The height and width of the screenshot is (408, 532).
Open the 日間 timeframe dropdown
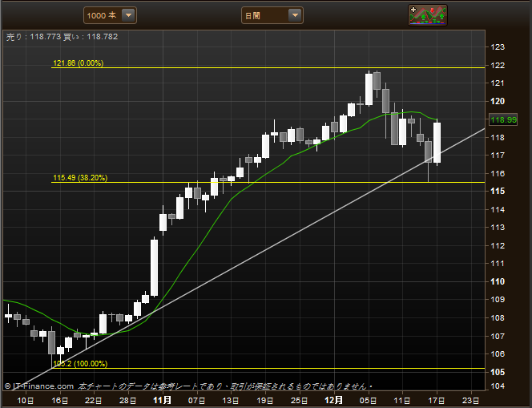(x=272, y=15)
